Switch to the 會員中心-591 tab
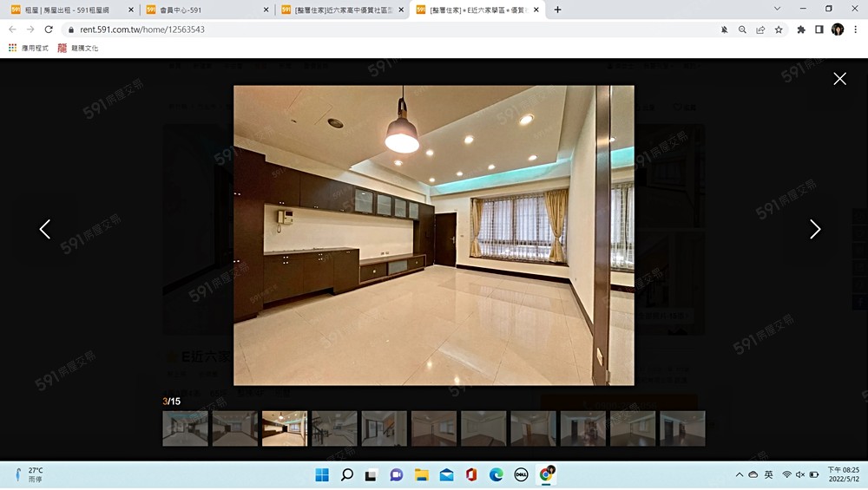Viewport: 868px width, 490px height. (207, 10)
